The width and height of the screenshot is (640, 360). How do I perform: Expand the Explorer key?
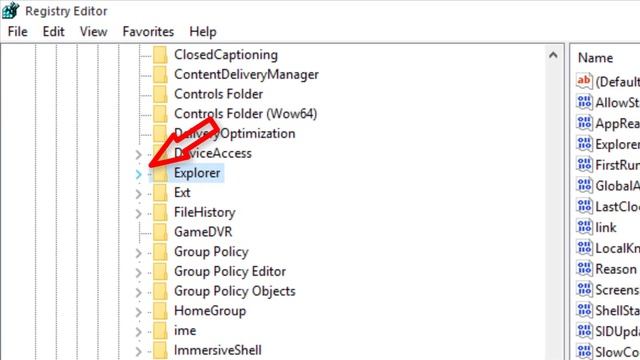pyautogui.click(x=138, y=174)
